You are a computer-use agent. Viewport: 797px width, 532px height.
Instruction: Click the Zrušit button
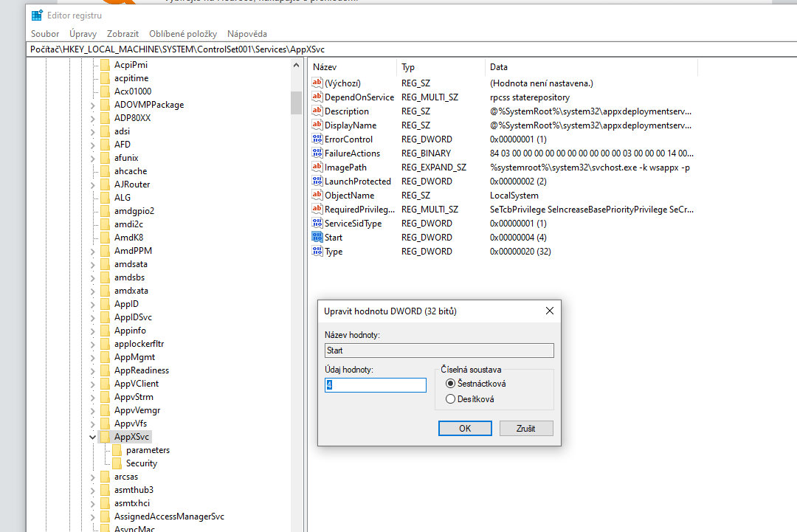(x=526, y=429)
